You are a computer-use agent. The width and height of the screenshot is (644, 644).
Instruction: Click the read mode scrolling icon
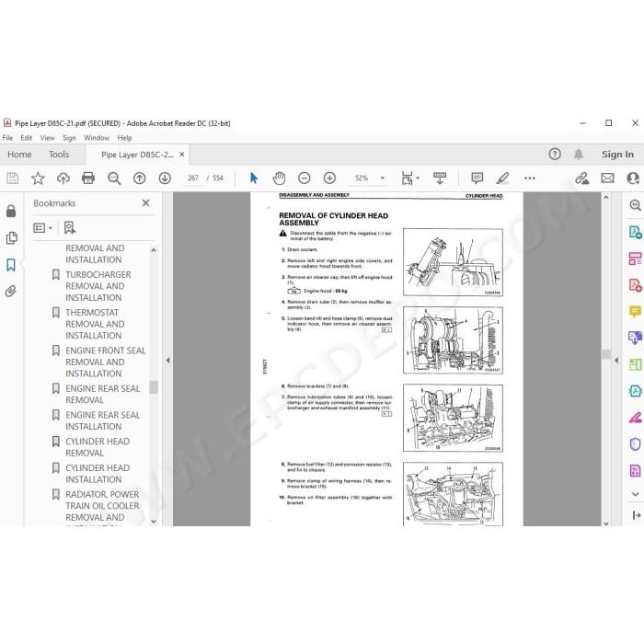(440, 178)
